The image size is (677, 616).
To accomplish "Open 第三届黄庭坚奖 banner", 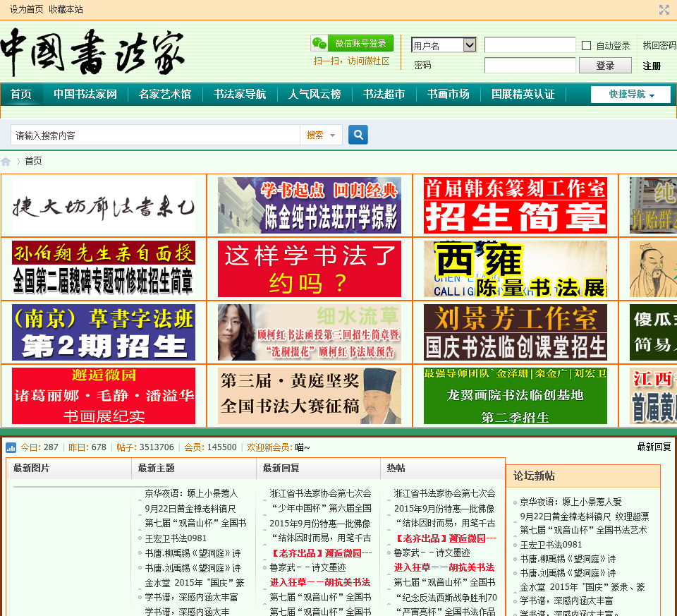I will click(x=310, y=396).
